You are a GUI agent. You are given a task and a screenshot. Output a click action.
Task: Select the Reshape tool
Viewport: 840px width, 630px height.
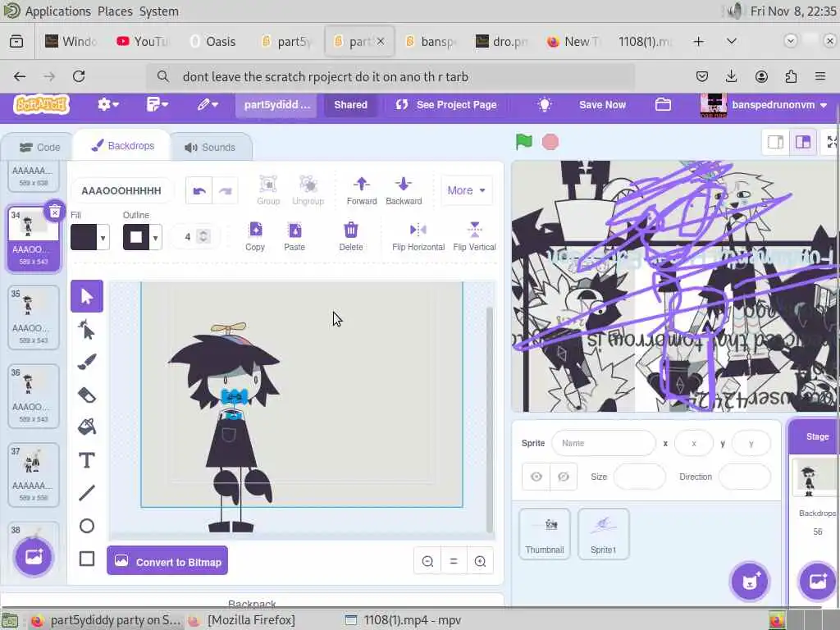point(87,330)
